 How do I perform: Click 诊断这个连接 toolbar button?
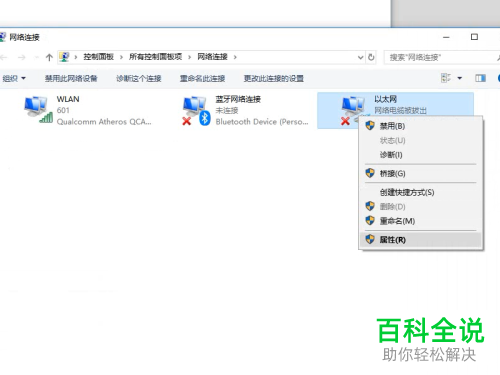pos(139,78)
